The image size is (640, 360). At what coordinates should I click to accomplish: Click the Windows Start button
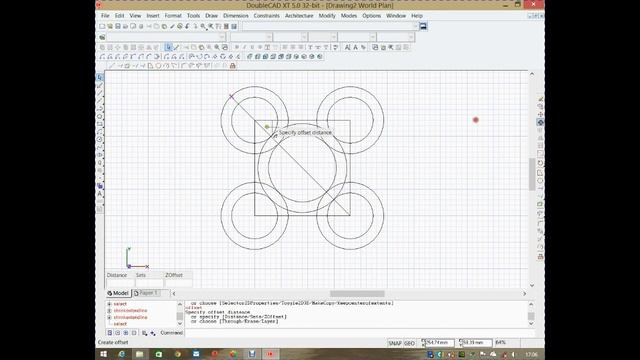coord(104,354)
